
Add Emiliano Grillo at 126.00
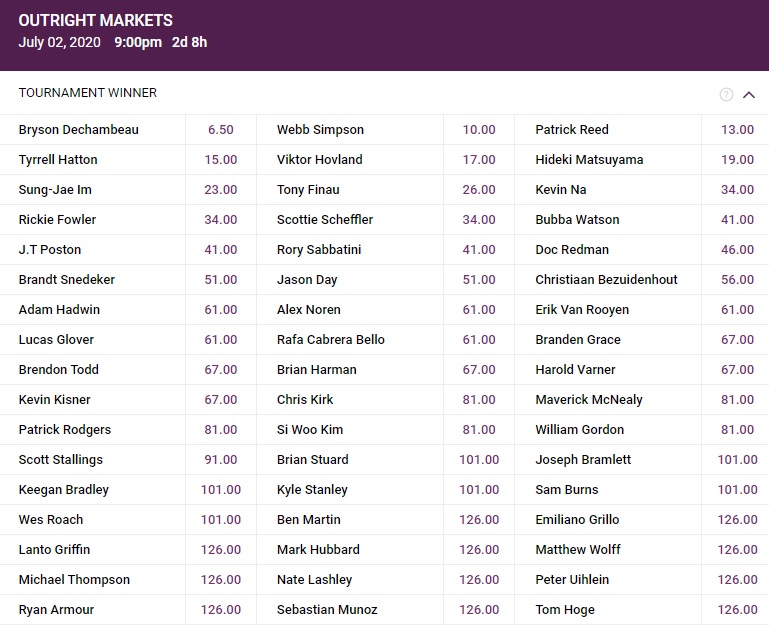pyautogui.click(x=737, y=519)
